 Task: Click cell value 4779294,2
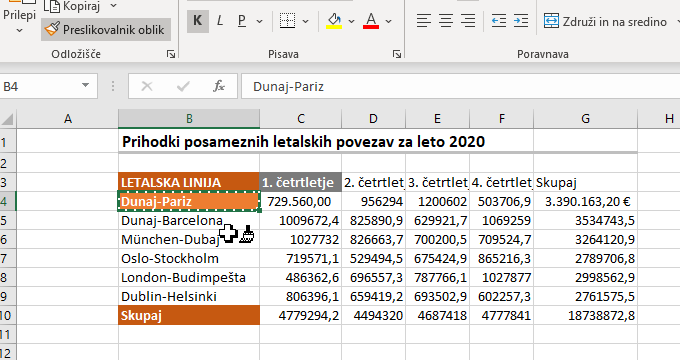(x=301, y=315)
